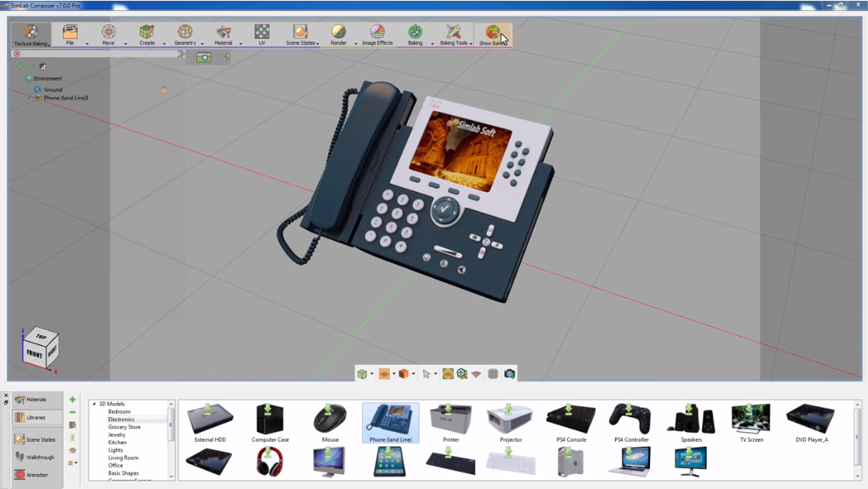Open the Render dropdown arrow

tap(356, 43)
